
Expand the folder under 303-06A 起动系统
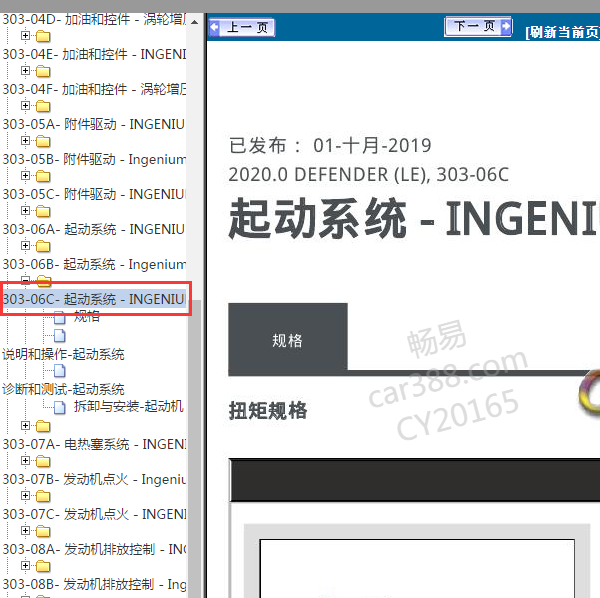[x=25, y=246]
